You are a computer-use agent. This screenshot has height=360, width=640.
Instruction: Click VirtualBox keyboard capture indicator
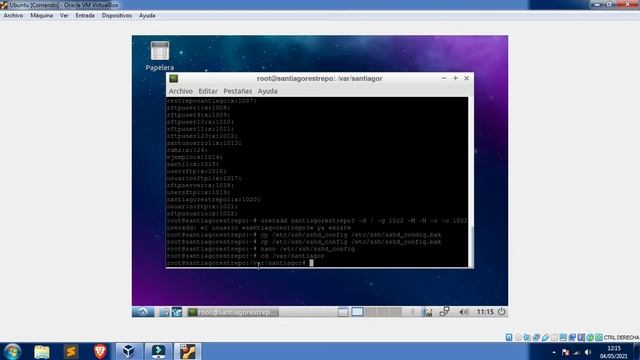pyautogui.click(x=599, y=338)
